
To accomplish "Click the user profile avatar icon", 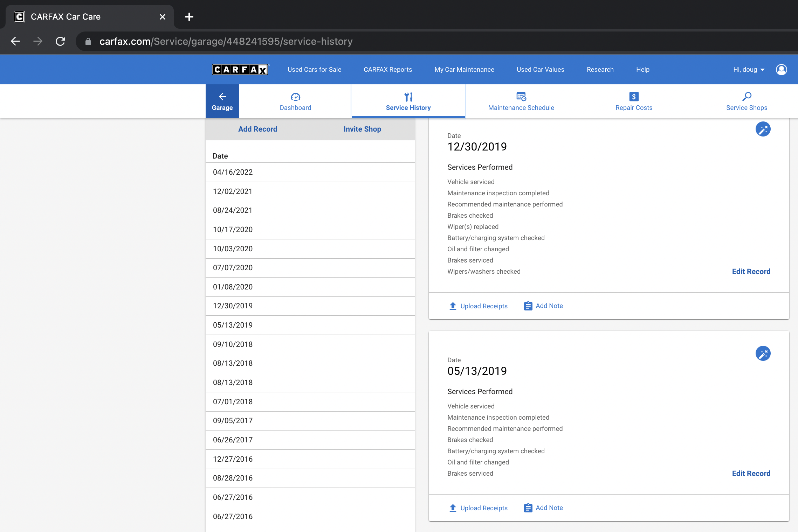I will click(781, 70).
